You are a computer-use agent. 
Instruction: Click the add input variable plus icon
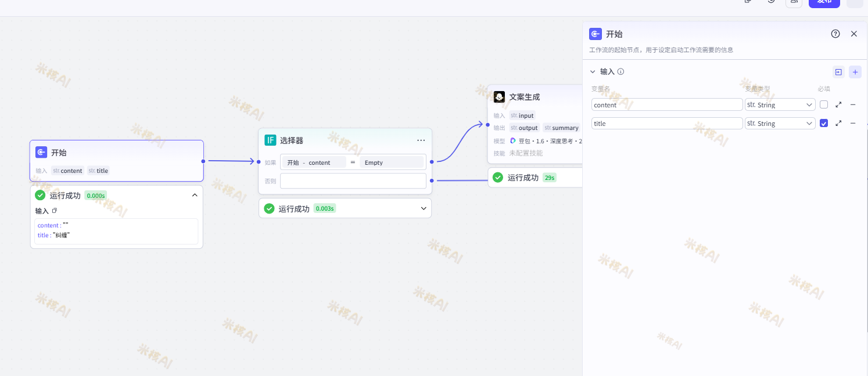click(855, 72)
